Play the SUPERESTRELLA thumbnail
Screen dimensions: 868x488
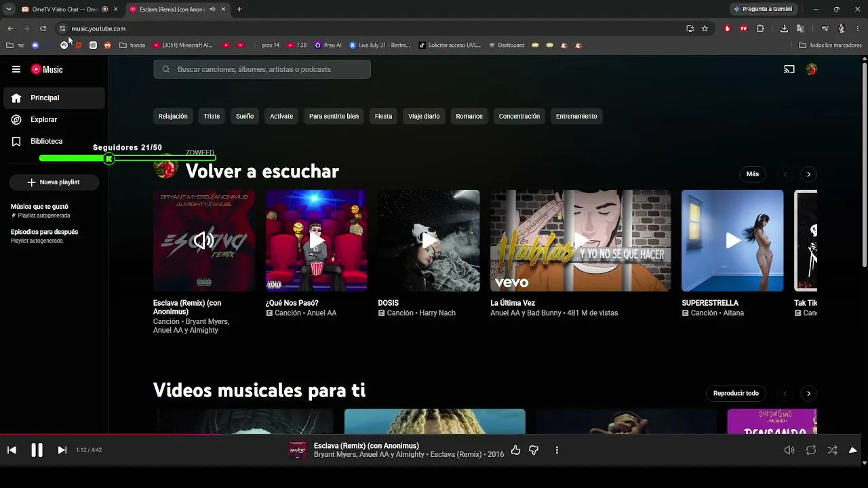click(732, 241)
